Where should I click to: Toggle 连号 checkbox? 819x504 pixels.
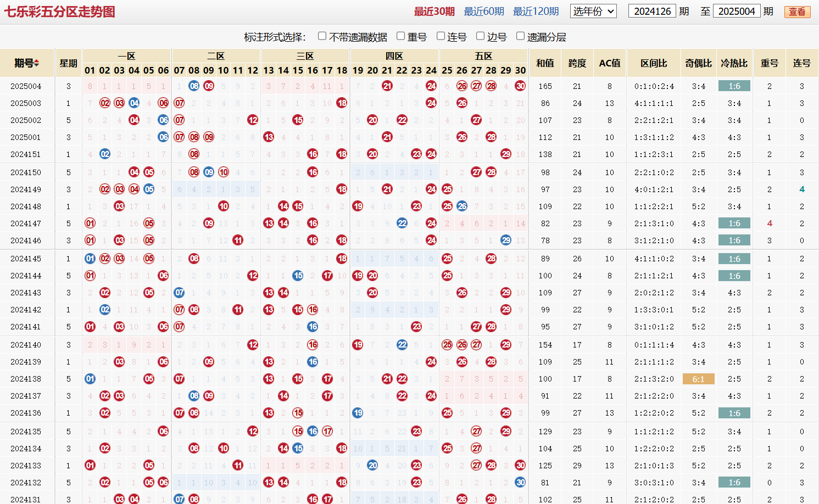pyautogui.click(x=441, y=36)
